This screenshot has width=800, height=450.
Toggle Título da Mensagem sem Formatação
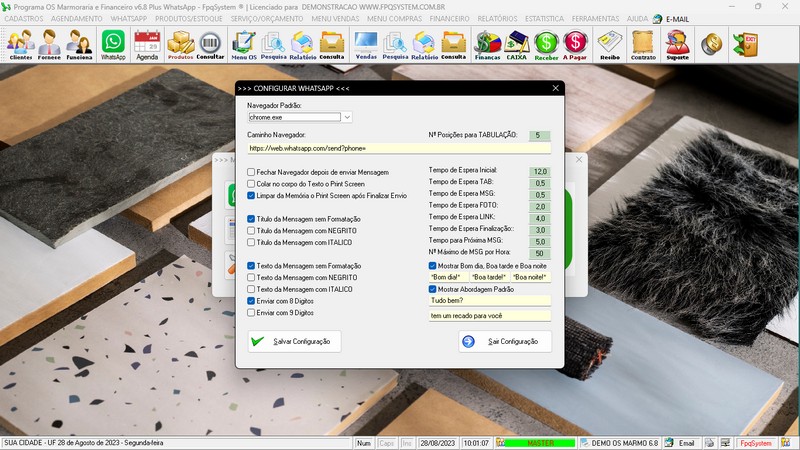coord(251,219)
